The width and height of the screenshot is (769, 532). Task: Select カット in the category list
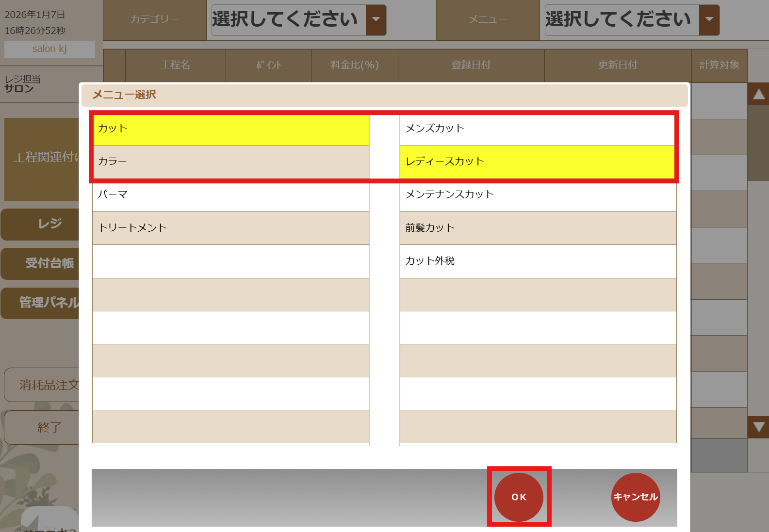pos(230,129)
